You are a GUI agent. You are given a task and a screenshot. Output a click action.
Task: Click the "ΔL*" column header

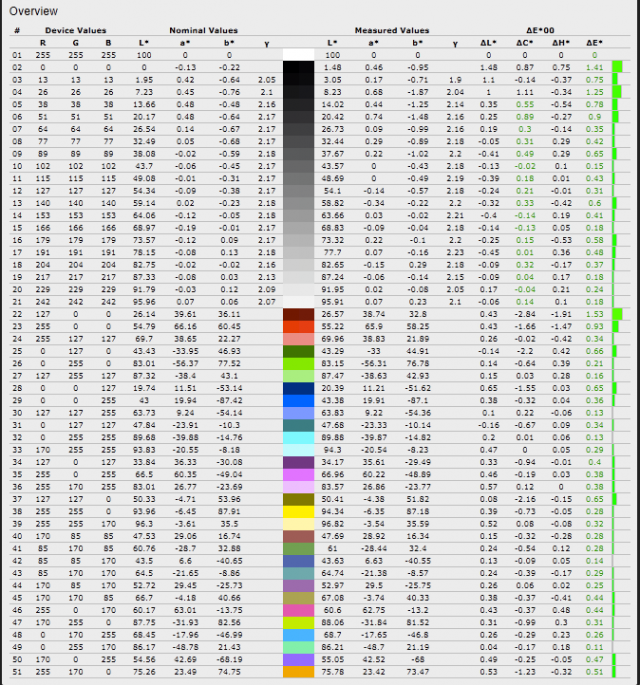pos(488,42)
